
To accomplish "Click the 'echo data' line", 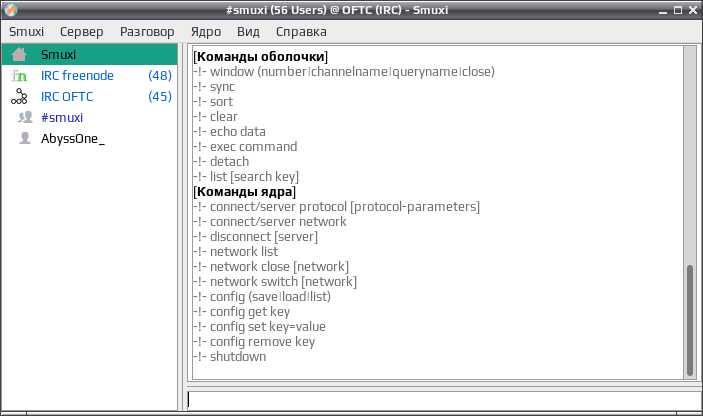I will [x=229, y=132].
